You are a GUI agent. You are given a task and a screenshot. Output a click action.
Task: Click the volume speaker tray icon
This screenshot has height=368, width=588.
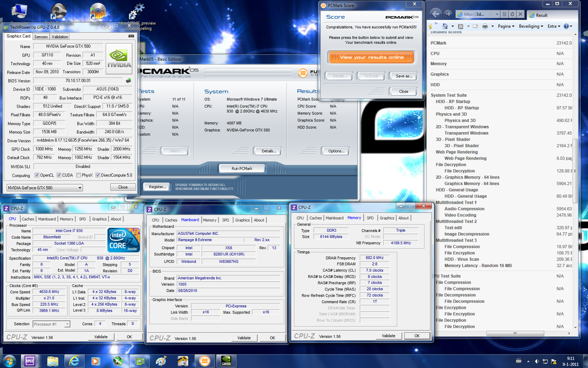pyautogui.click(x=537, y=361)
